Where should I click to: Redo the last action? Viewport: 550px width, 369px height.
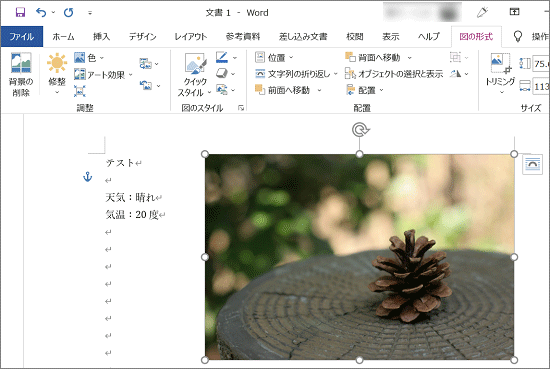[x=68, y=13]
